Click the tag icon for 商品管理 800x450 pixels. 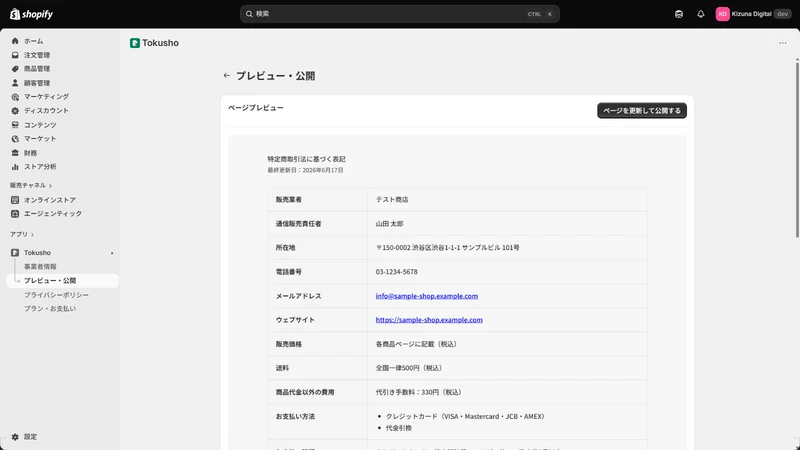[x=15, y=68]
